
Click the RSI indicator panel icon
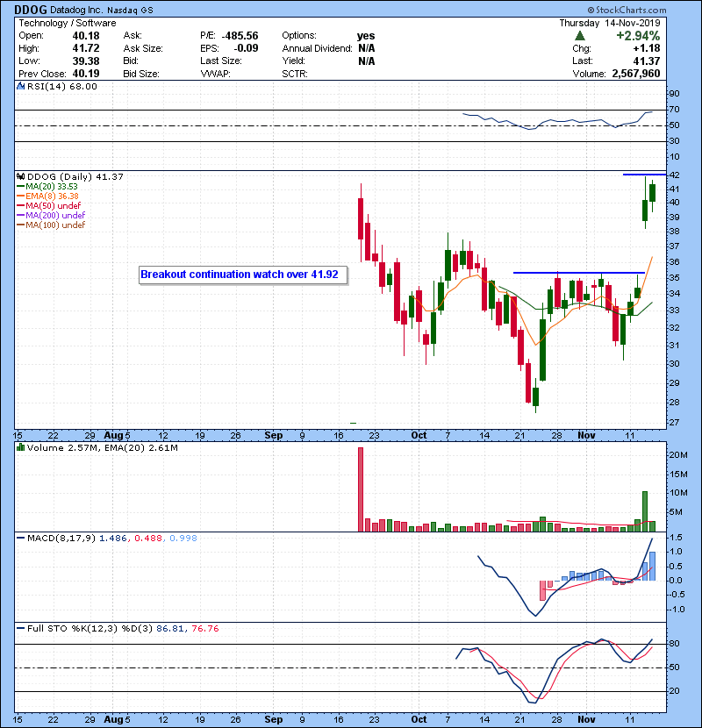20,86
